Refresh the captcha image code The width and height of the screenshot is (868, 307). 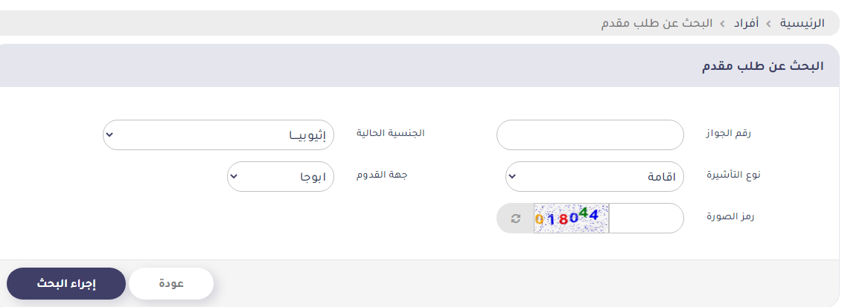(515, 219)
